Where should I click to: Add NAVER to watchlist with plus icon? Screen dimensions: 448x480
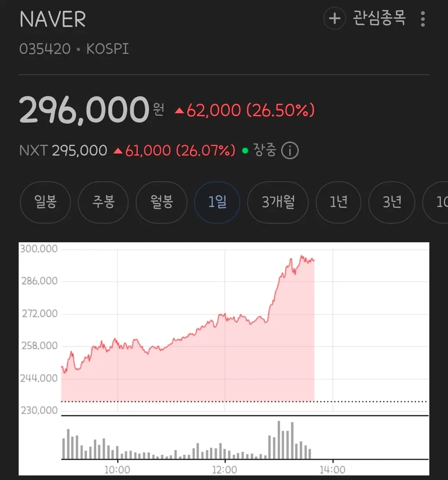334,18
